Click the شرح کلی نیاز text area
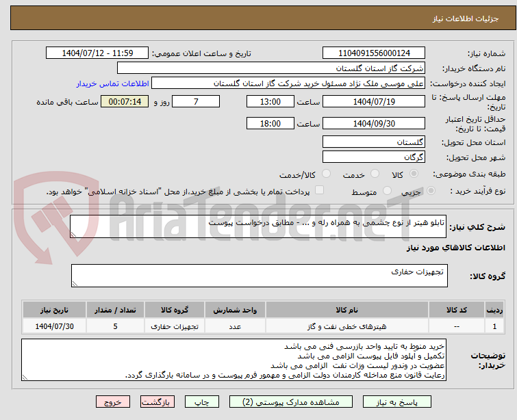Viewport: 517px width, 420px height. 258,226
